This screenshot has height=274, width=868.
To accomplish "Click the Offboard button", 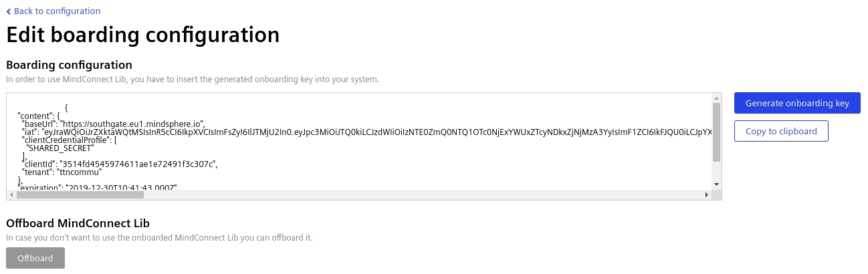I will [x=35, y=258].
